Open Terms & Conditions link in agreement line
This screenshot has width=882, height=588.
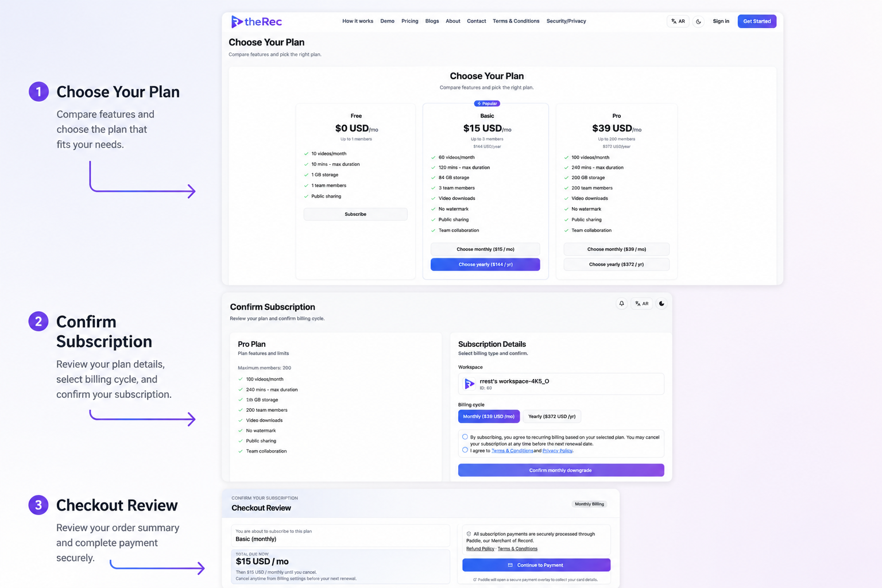point(512,451)
